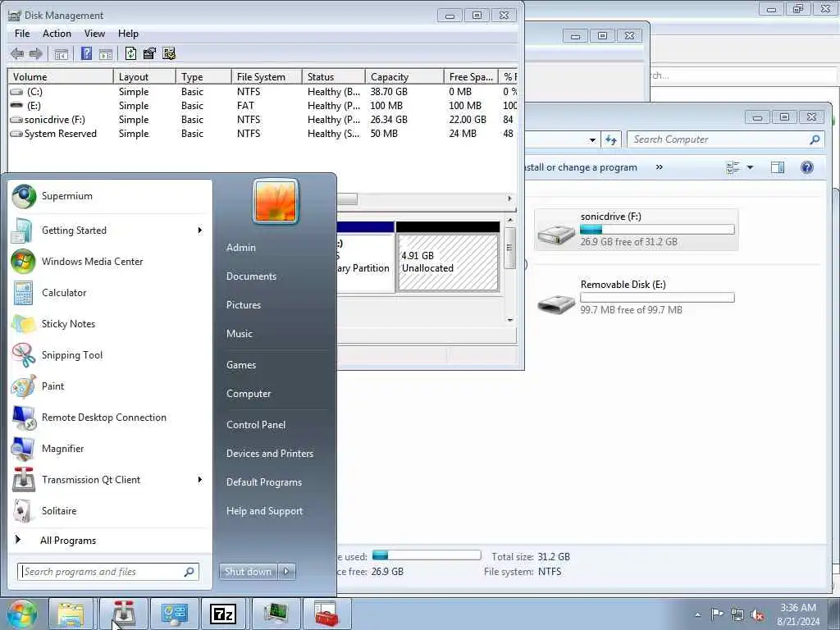Click the user account picture in Start menu
The width and height of the screenshot is (840, 630).
(x=276, y=201)
